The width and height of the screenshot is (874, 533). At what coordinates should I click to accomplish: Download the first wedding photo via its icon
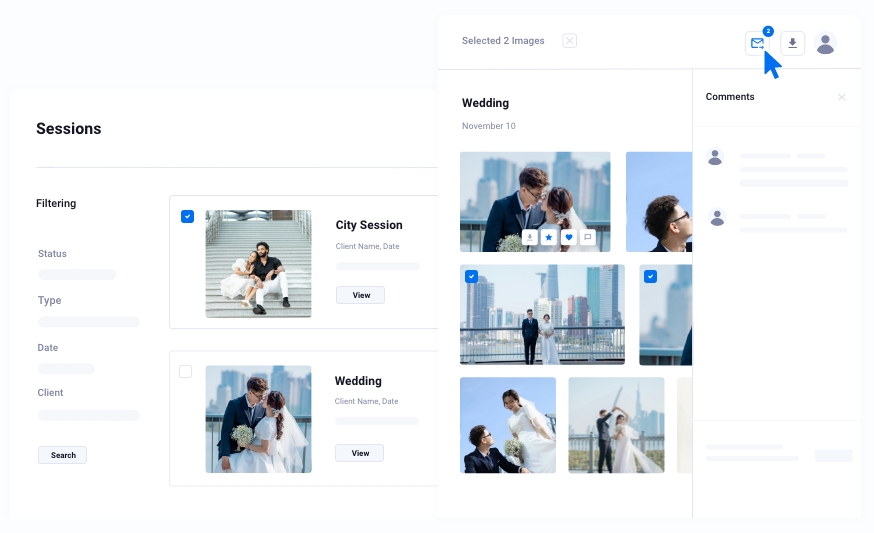[529, 237]
